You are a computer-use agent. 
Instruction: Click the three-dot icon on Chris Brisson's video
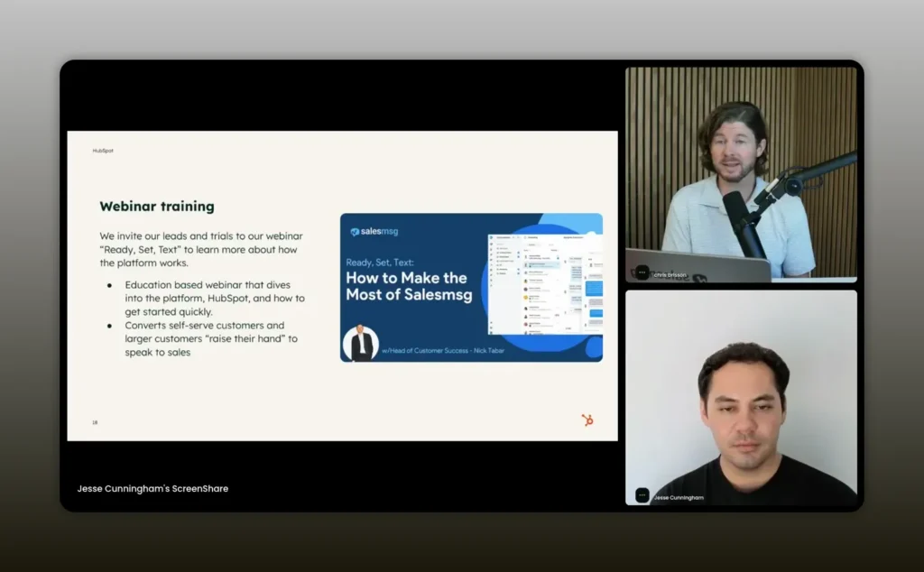[642, 272]
